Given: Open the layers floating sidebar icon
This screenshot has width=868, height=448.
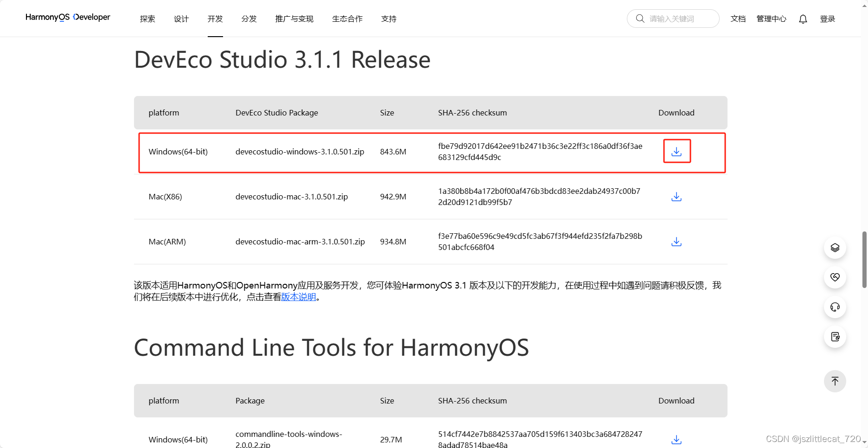Looking at the screenshot, I should [x=835, y=248].
